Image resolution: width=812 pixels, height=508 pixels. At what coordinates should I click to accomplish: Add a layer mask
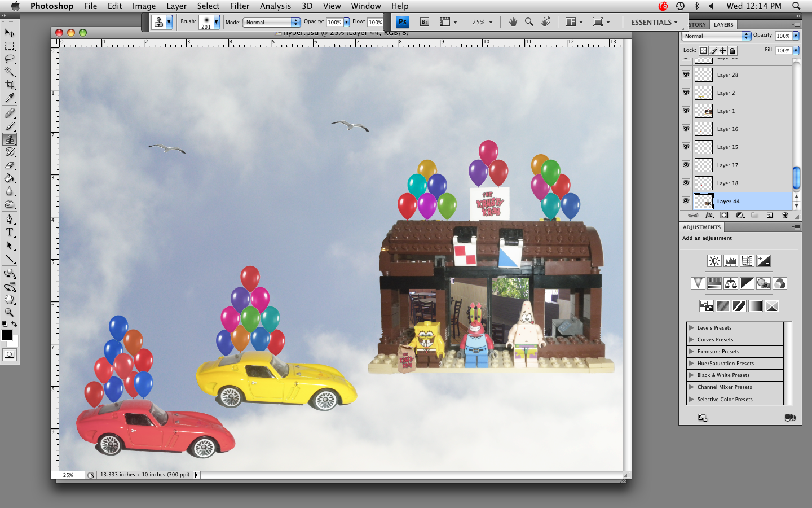coord(724,215)
